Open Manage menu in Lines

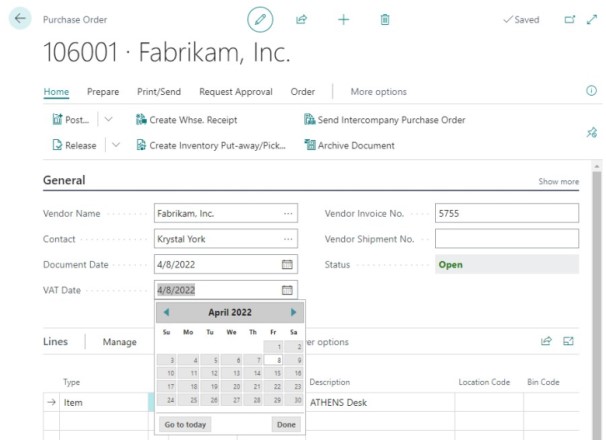(119, 342)
